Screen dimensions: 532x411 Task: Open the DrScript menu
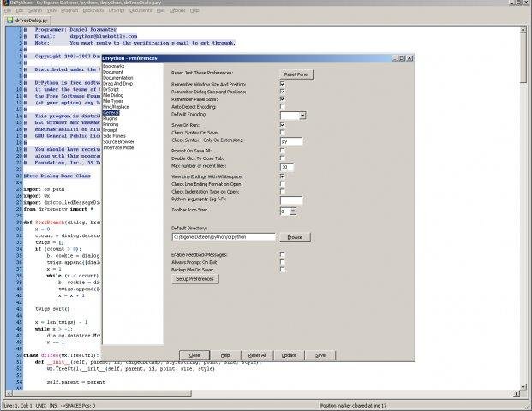pyautogui.click(x=117, y=10)
